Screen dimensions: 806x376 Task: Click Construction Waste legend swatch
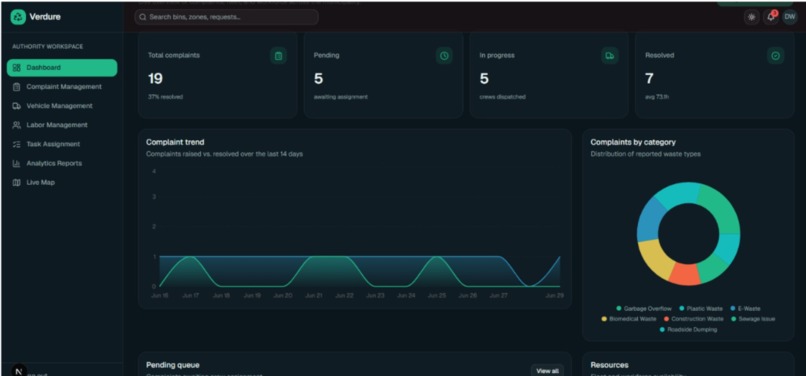666,319
